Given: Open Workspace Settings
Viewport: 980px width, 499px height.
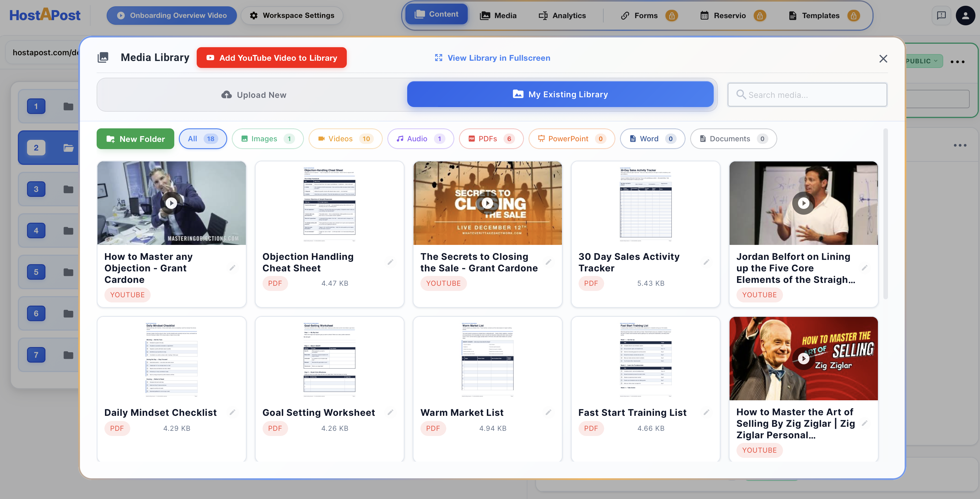Looking at the screenshot, I should 292,15.
